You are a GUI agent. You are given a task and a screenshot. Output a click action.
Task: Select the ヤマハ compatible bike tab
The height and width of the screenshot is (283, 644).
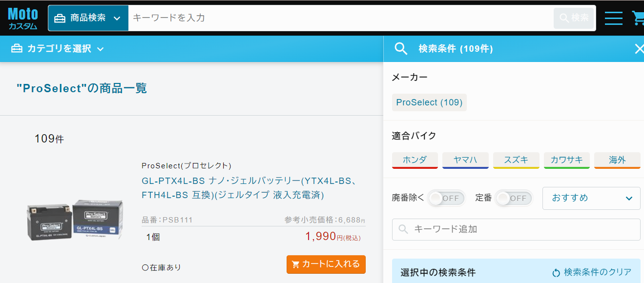click(465, 160)
